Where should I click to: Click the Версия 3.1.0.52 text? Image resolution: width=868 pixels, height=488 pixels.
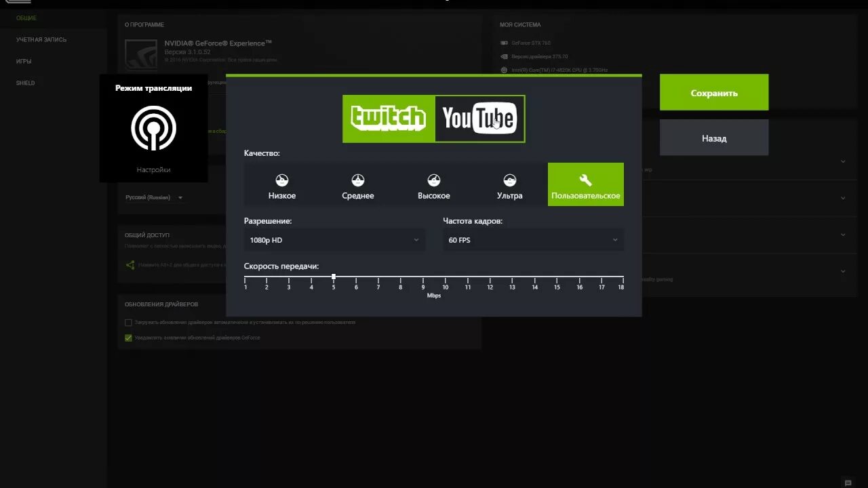[x=187, y=52]
